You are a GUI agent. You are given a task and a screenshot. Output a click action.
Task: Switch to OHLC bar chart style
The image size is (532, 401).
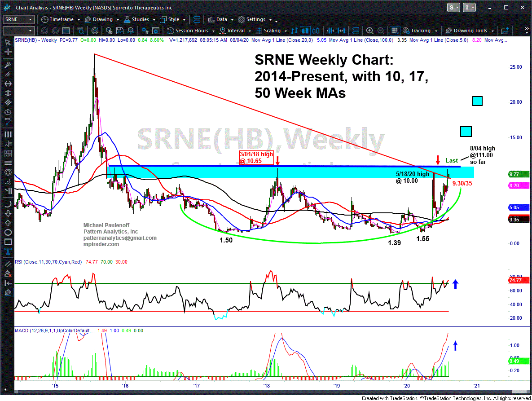(x=294, y=31)
